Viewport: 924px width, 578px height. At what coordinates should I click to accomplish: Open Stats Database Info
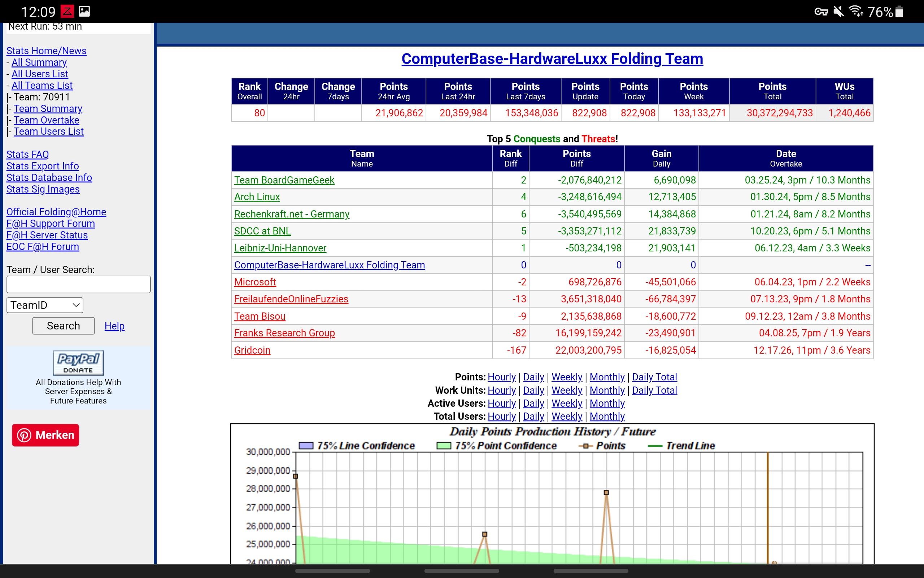[49, 178]
